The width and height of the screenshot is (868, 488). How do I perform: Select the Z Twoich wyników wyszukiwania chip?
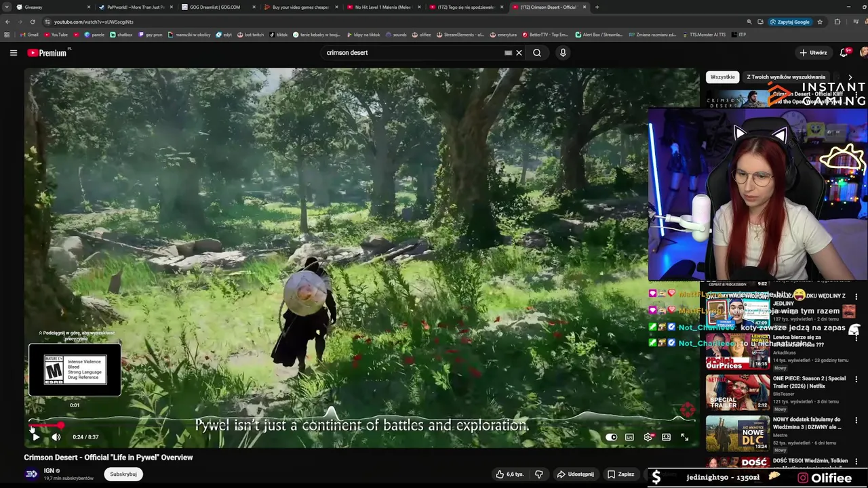pyautogui.click(x=786, y=77)
